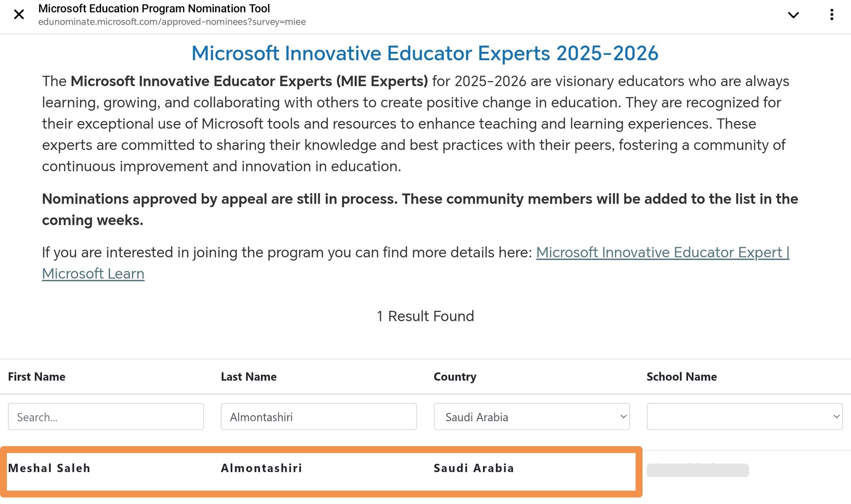Image resolution: width=851 pixels, height=504 pixels.
Task: Click the edunominate.microsoft.com URL text
Action: pos(172,22)
